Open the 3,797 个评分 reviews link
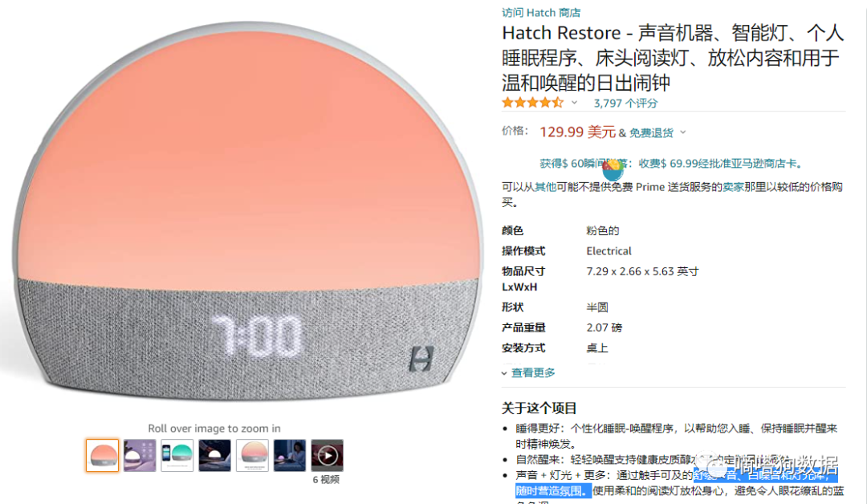The width and height of the screenshot is (867, 504). pyautogui.click(x=625, y=103)
